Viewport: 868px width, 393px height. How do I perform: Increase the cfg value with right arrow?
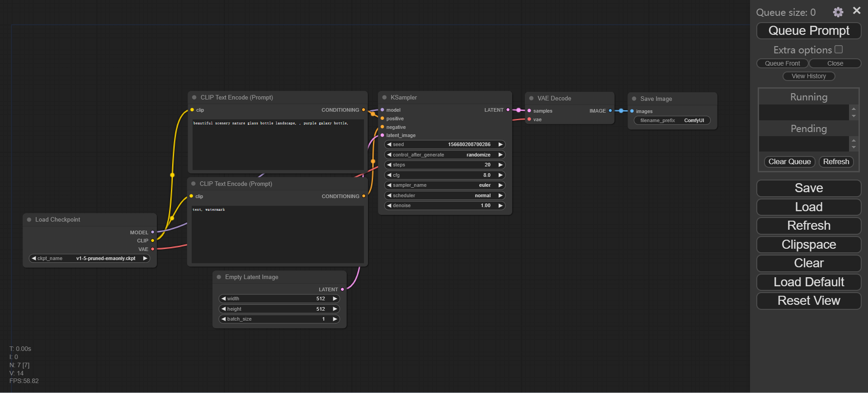pos(500,175)
